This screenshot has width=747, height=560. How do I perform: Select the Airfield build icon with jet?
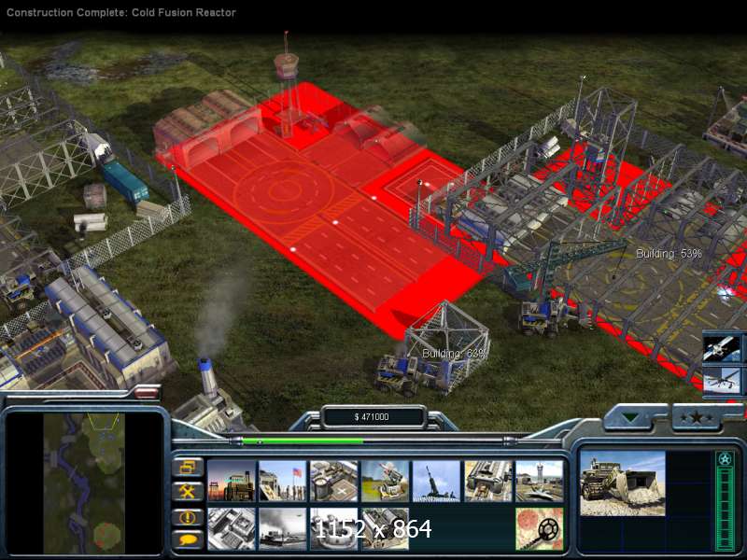(540, 481)
